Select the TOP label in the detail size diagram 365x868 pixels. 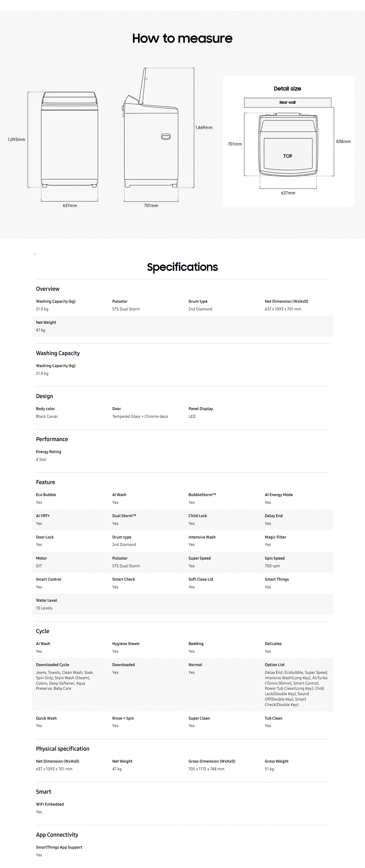click(x=288, y=156)
